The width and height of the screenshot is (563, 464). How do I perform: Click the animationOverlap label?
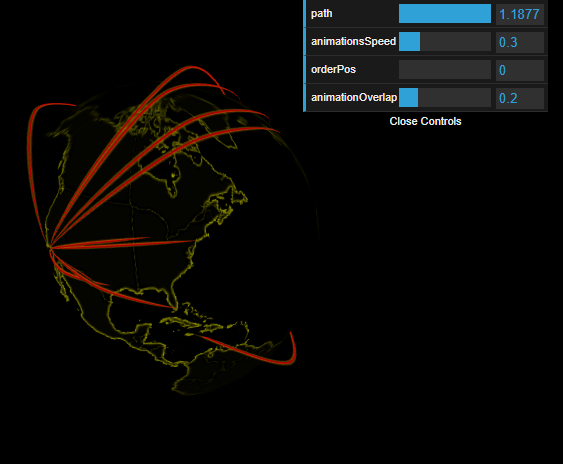(354, 97)
